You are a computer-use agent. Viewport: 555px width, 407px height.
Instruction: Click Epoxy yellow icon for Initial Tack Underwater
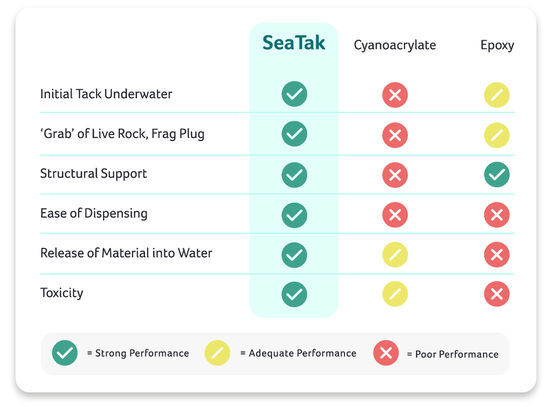497,95
